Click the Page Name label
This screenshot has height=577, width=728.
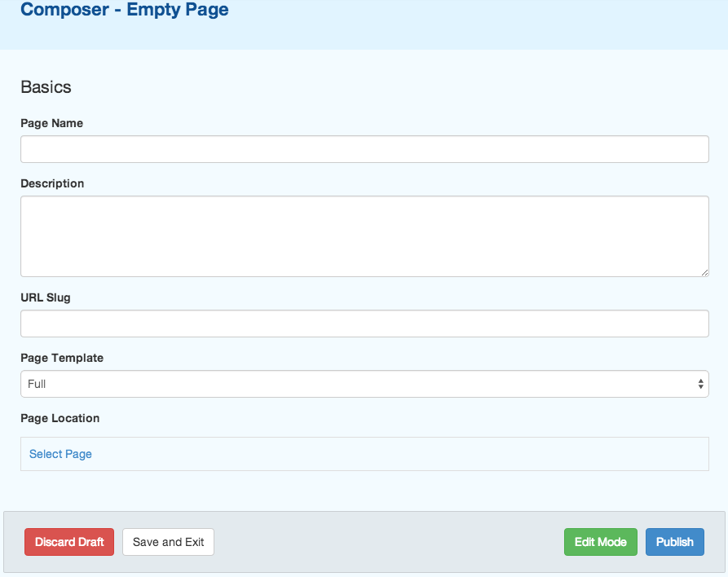[51, 123]
